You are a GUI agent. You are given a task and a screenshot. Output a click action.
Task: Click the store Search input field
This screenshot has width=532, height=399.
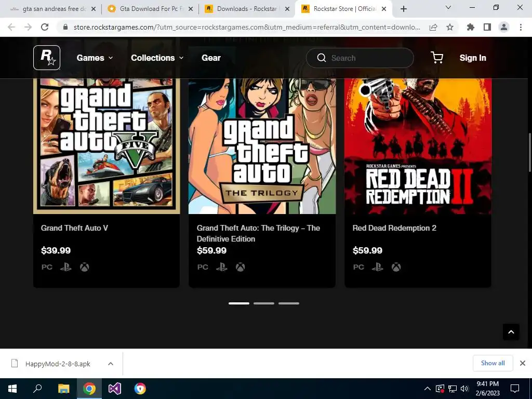coord(360,58)
